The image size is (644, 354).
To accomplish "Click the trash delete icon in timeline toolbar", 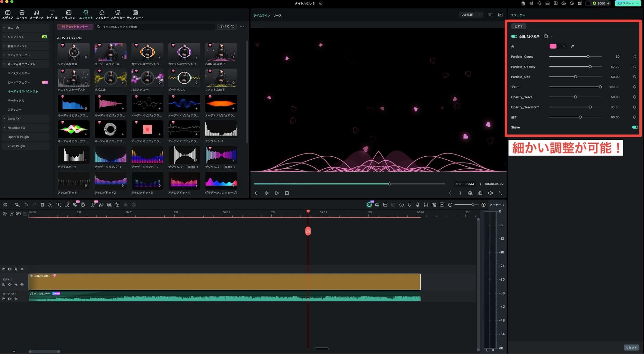I will 42,205.
